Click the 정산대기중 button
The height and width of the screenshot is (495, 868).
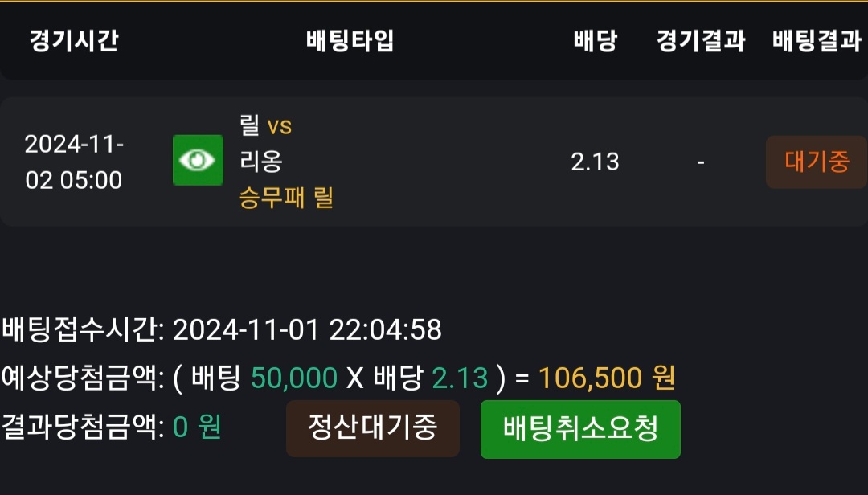click(373, 428)
